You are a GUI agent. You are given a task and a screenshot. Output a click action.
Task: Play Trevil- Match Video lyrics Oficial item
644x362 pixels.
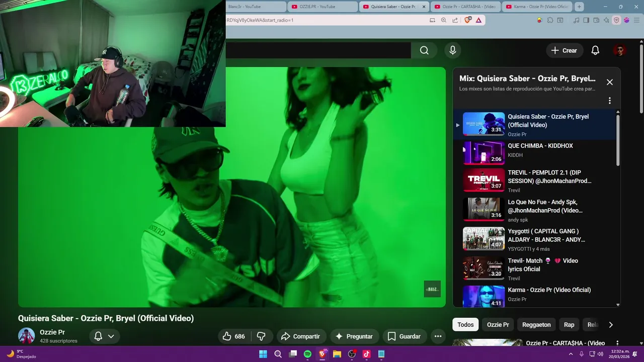coord(534,268)
